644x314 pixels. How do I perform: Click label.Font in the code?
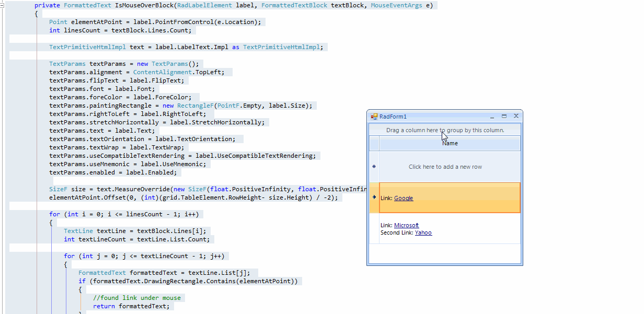133,89
